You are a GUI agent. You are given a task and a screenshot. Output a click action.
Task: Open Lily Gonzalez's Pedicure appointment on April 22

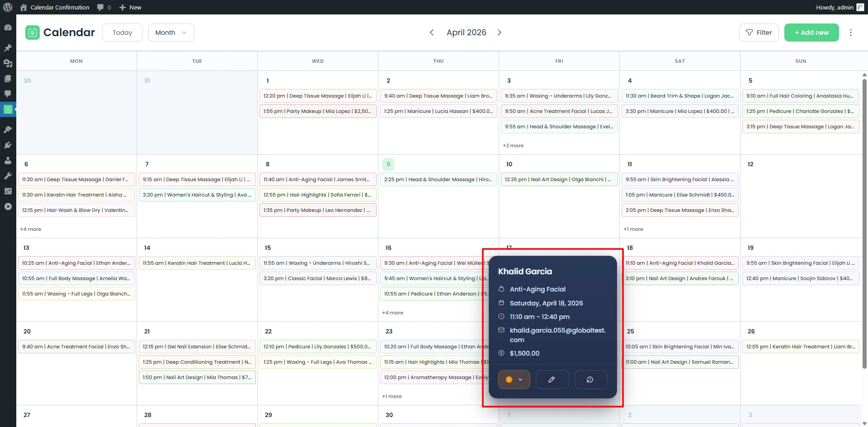pos(317,347)
